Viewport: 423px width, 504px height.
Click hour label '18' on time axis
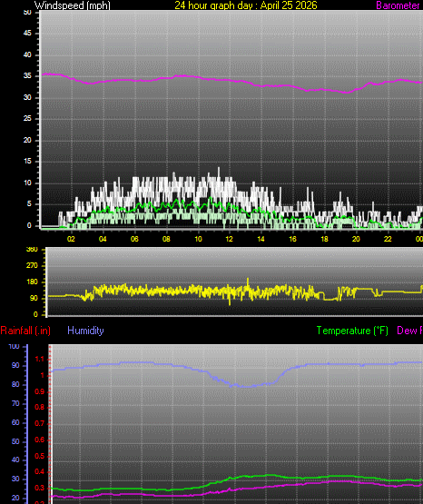point(324,239)
